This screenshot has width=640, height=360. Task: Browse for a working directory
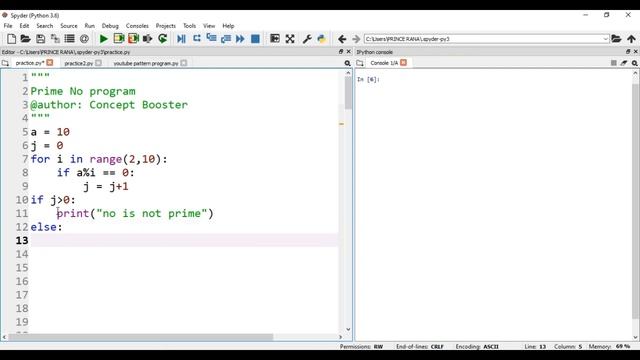coord(616,39)
